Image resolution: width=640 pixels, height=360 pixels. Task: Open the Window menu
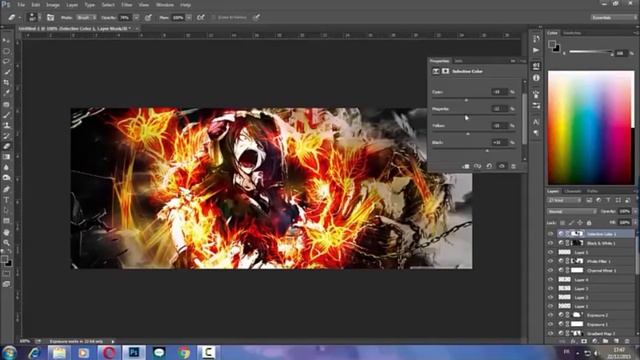tap(165, 5)
